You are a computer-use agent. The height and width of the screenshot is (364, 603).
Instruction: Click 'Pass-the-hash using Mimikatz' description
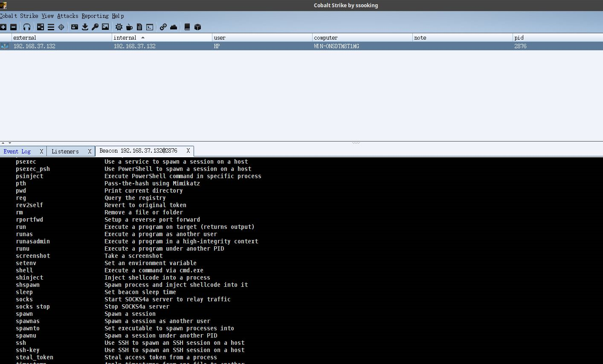pos(152,183)
